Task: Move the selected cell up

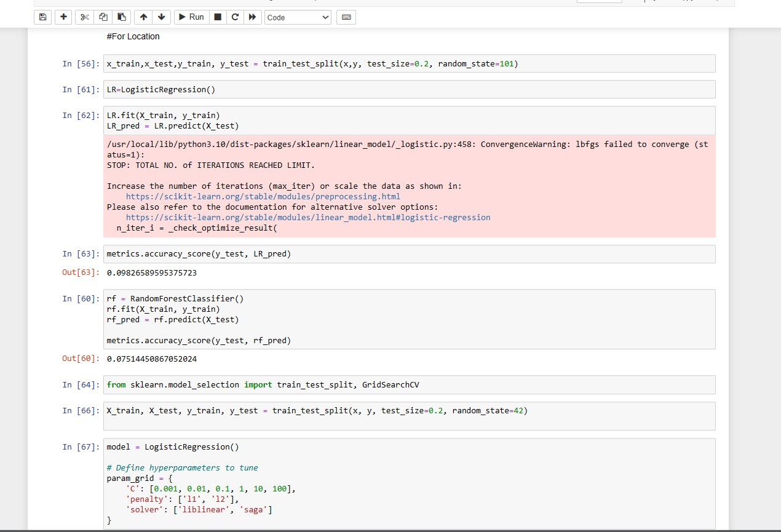Action: point(143,17)
